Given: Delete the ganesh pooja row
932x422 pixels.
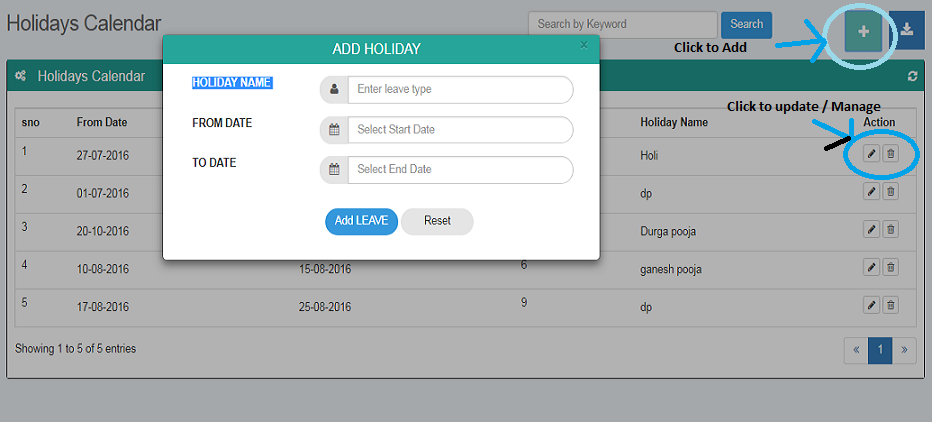Looking at the screenshot, I should click(890, 267).
